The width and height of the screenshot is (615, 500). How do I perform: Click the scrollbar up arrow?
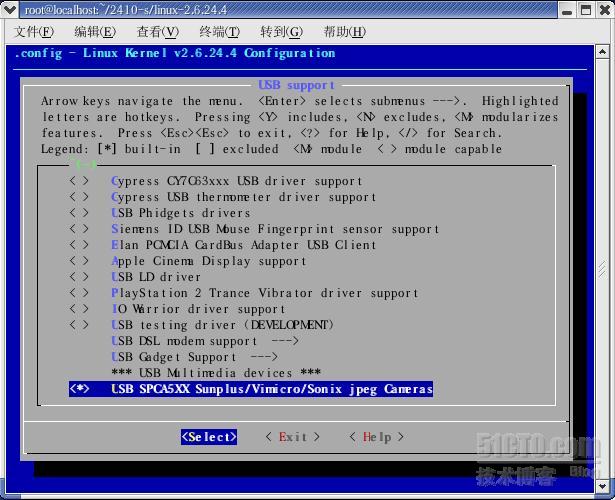[x=602, y=52]
